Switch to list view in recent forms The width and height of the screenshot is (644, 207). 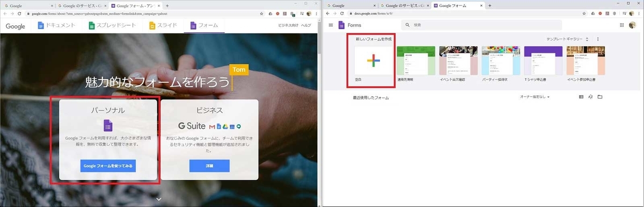pos(581,97)
